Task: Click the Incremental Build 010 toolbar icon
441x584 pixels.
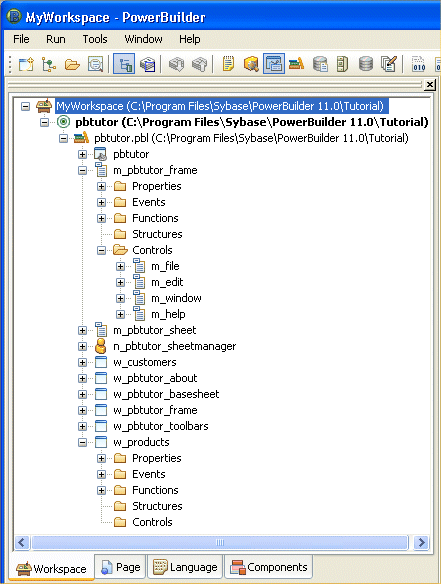Action: (419, 64)
